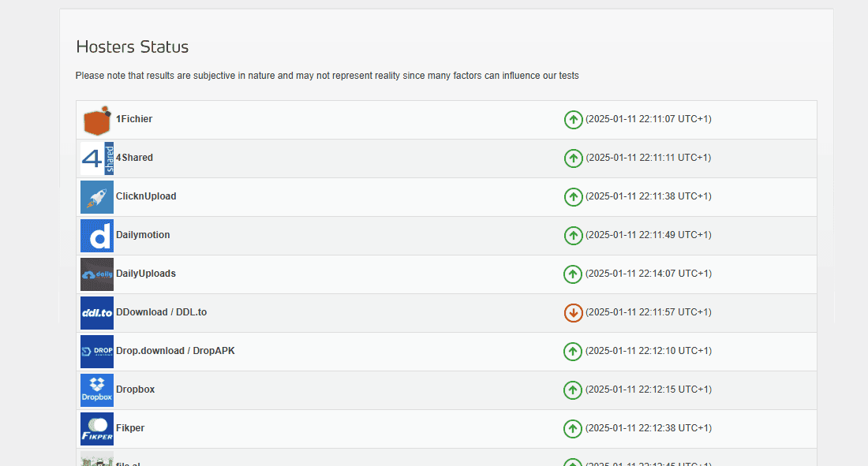Click the green up-status arrow for Fikper
The height and width of the screenshot is (466, 868).
click(x=573, y=429)
